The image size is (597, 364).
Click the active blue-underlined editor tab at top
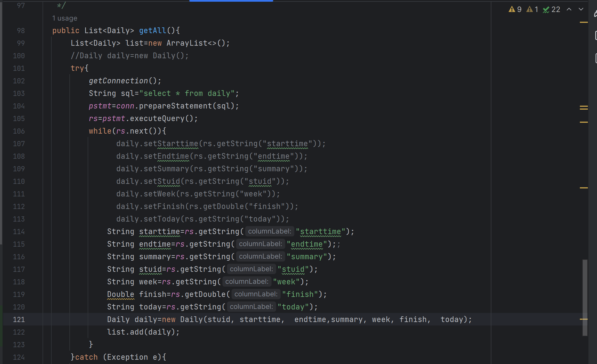click(231, 1)
